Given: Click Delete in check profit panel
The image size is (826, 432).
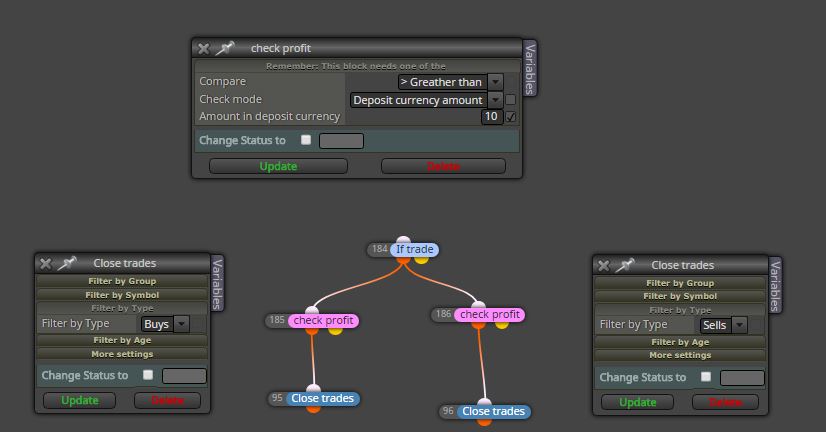Looking at the screenshot, I should (x=443, y=166).
